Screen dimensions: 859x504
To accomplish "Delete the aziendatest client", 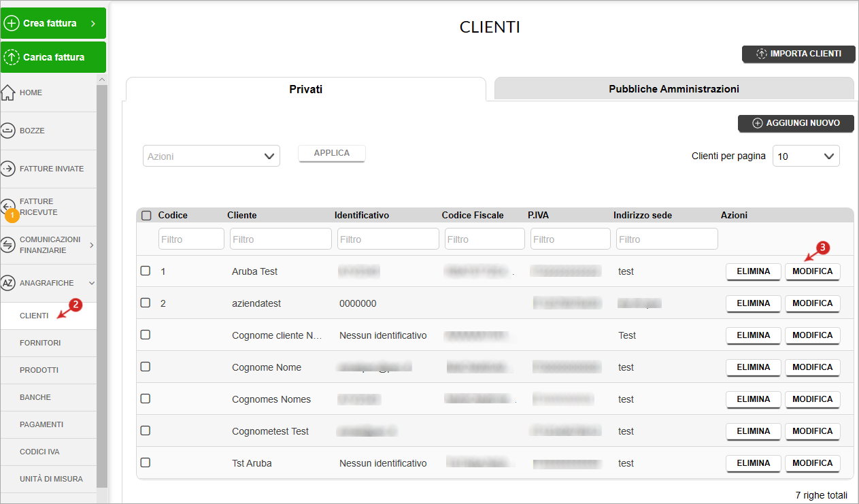I will tap(754, 303).
